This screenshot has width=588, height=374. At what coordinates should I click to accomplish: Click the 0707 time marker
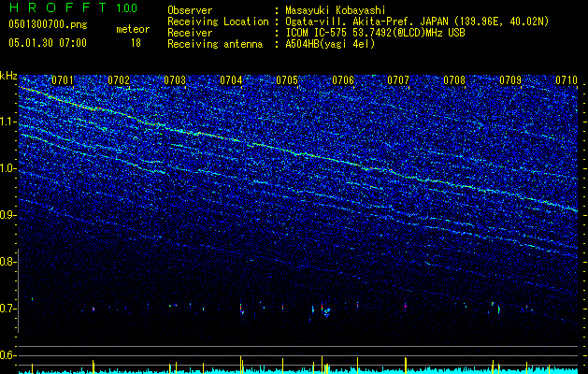(x=398, y=80)
